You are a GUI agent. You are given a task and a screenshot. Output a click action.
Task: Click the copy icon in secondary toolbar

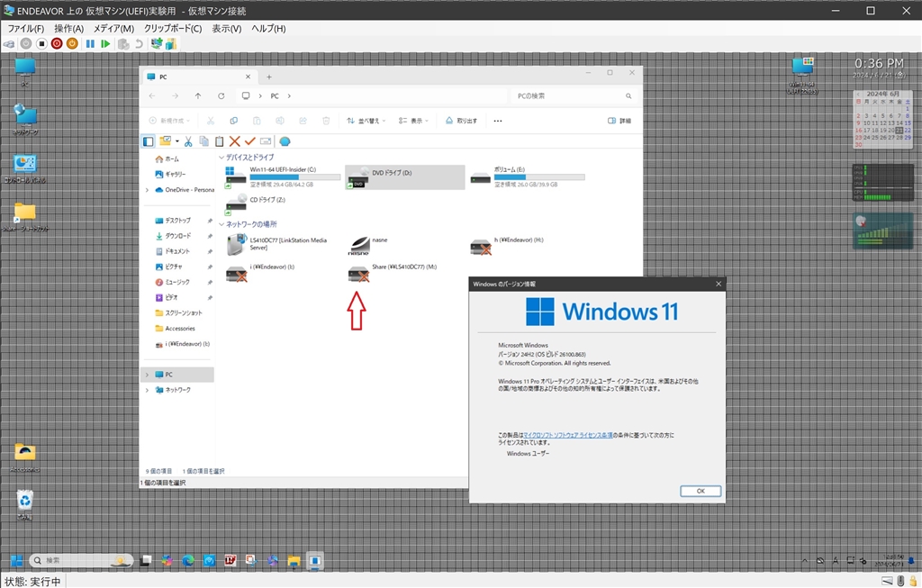pos(204,141)
